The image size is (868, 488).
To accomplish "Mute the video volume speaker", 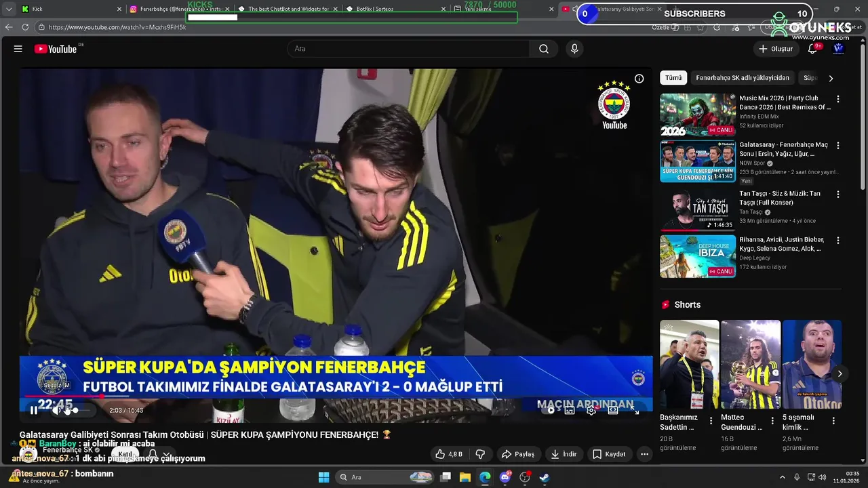I will tap(58, 410).
